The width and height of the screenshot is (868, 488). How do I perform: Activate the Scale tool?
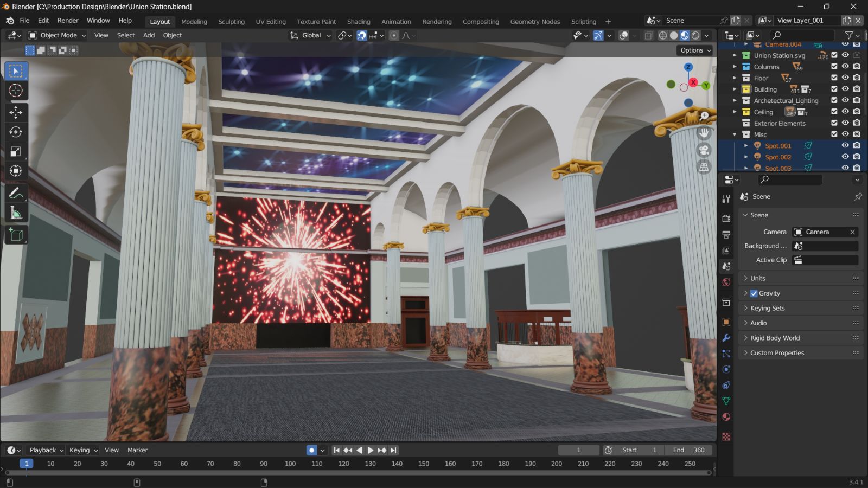16,151
